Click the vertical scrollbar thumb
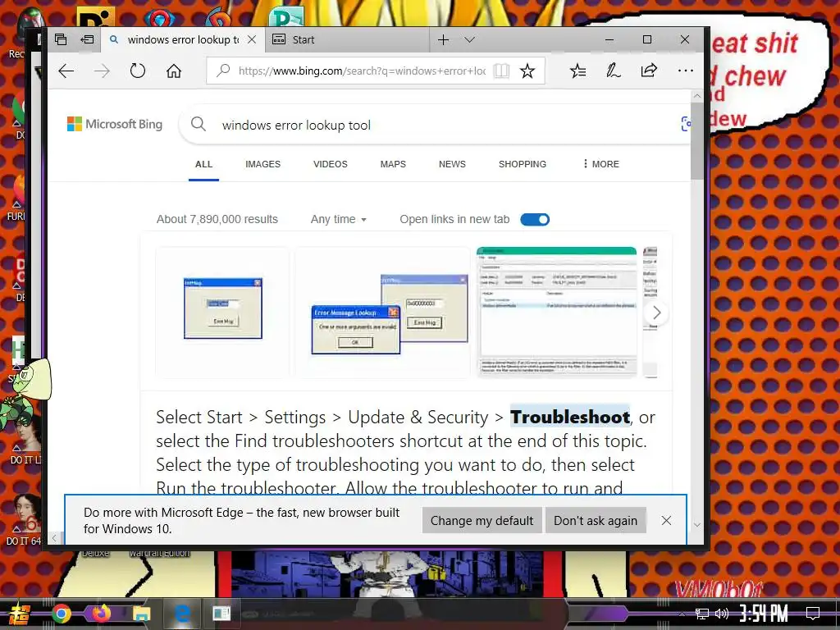840x630 pixels. point(696,140)
